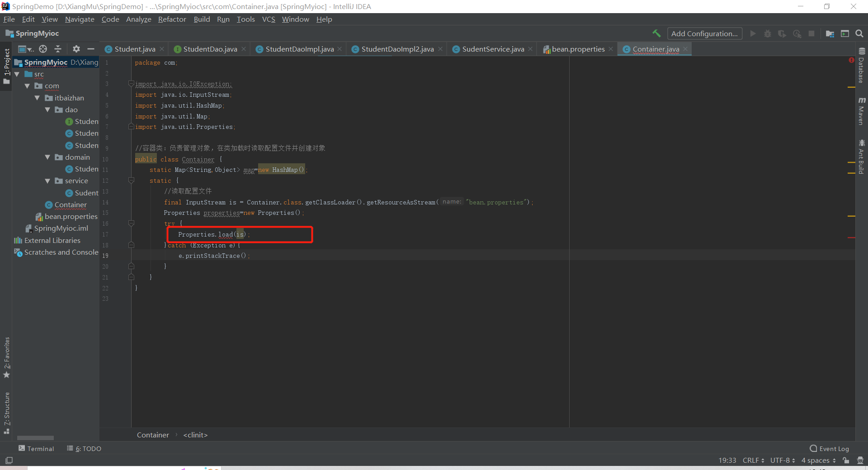868x470 pixels.
Task: Click the read-only lock icon in status bar
Action: click(x=846, y=460)
